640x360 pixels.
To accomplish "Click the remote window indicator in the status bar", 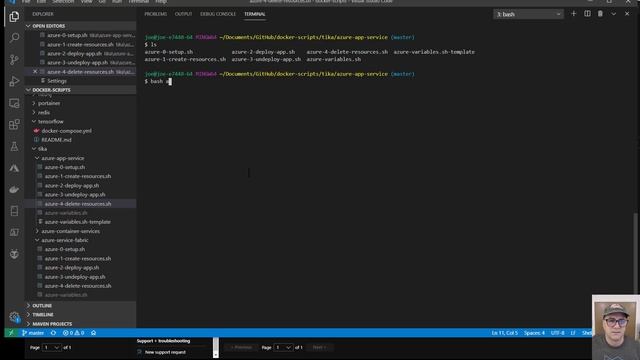I will coord(11,333).
